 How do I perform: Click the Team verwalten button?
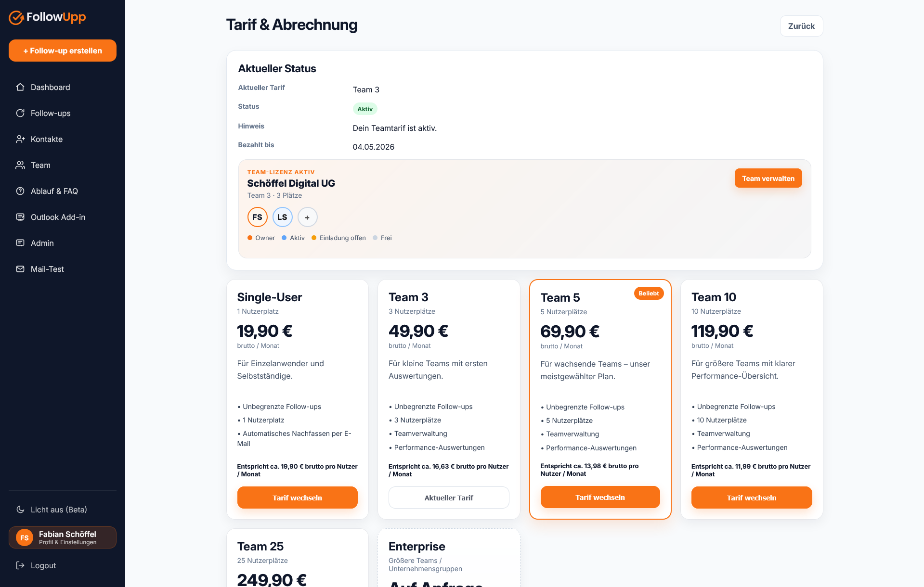click(768, 178)
